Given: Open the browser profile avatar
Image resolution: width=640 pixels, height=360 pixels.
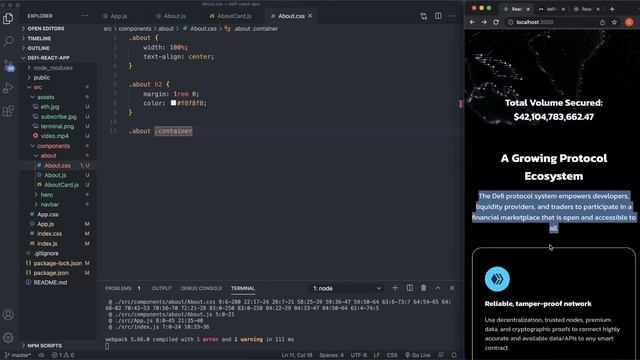Looking at the screenshot, I should click(629, 22).
